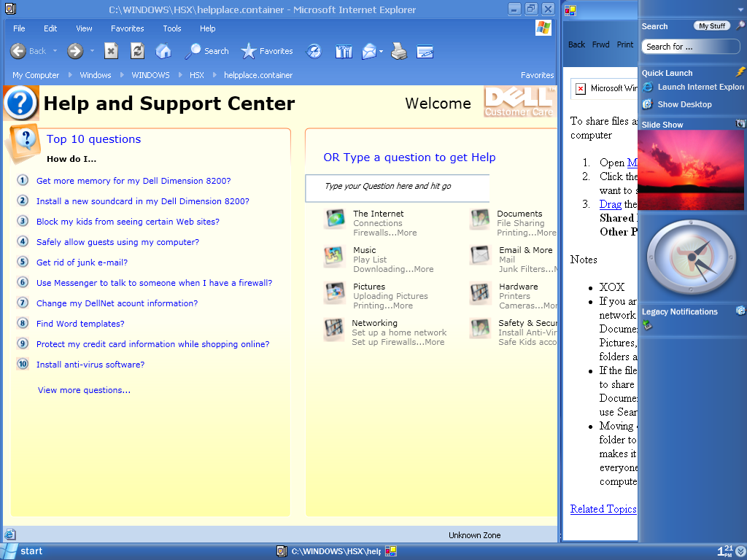Click the Mail envelope icon in toolbar

tap(368, 51)
